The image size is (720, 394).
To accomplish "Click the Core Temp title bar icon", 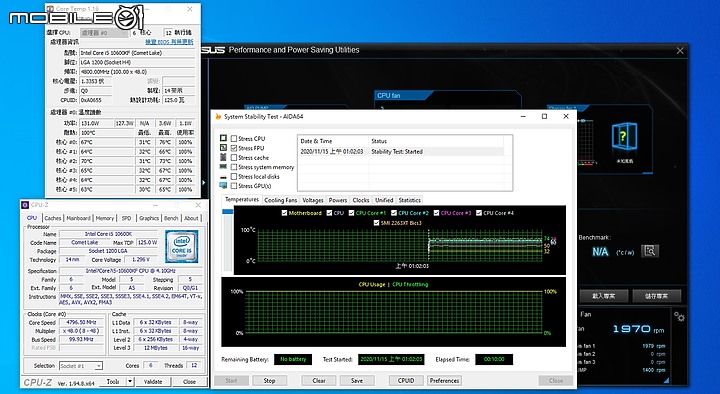I will 50,9.
